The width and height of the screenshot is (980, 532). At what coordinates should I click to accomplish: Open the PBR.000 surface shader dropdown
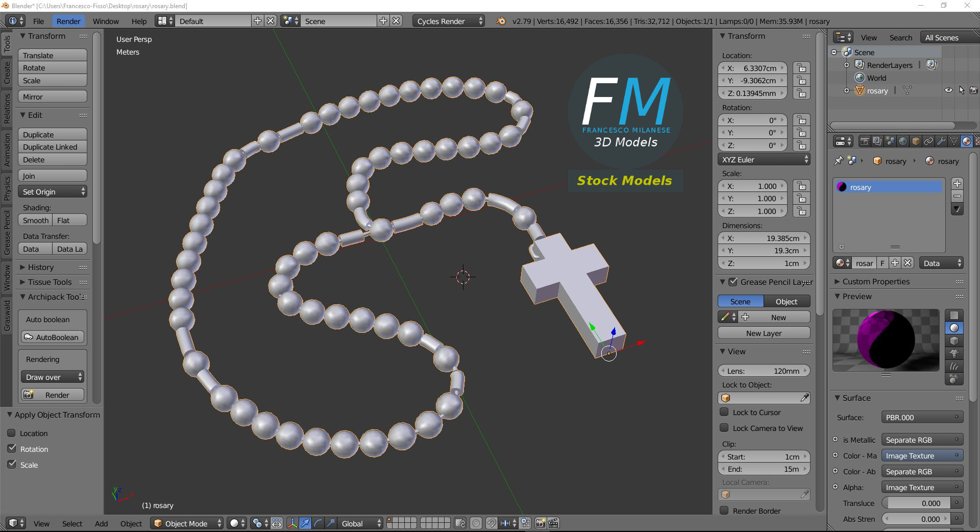click(x=922, y=417)
